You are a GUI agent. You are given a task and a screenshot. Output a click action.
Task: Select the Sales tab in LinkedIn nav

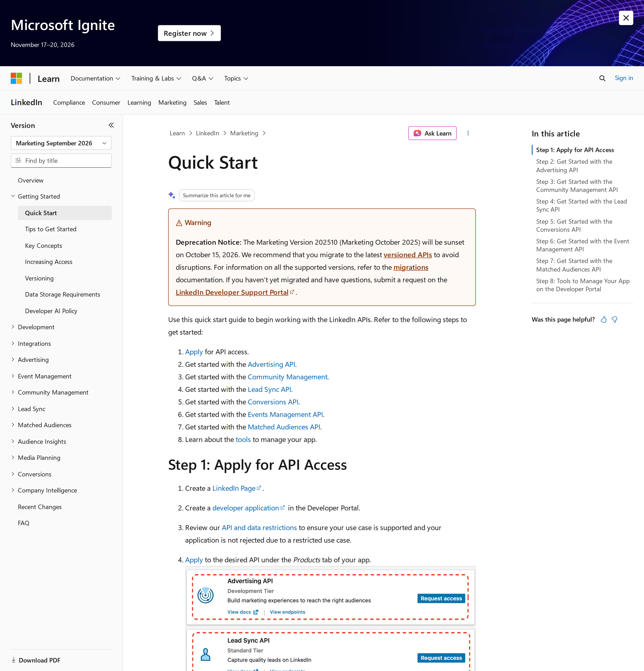click(200, 102)
